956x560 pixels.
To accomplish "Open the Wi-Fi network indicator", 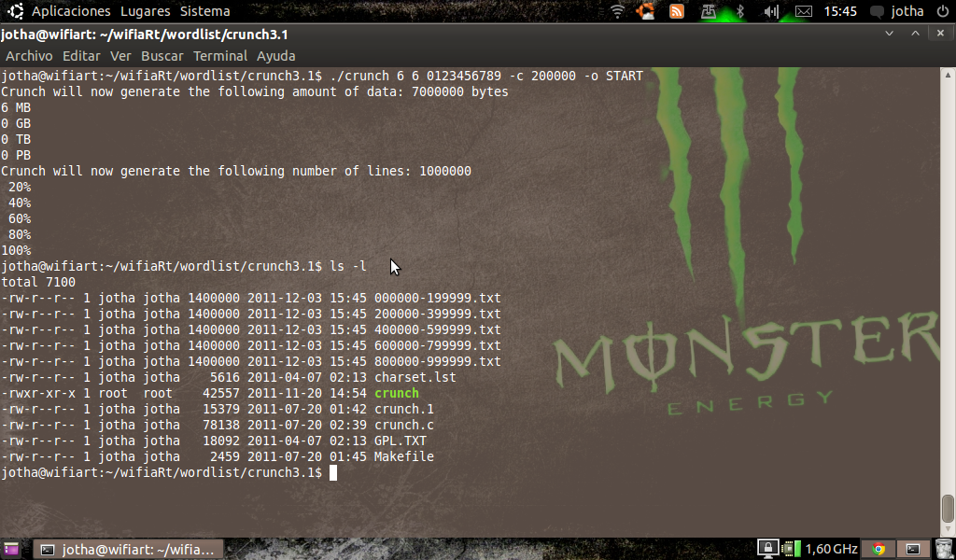I will point(618,11).
